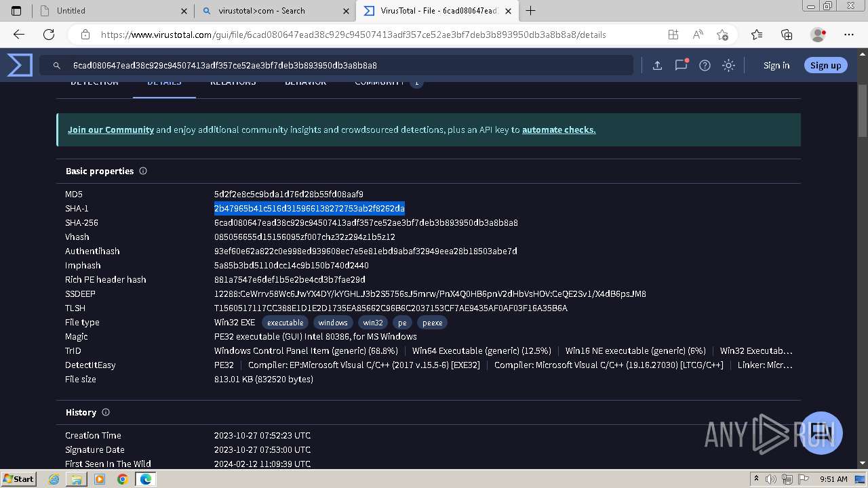The width and height of the screenshot is (868, 488).
Task: Open the tab actions menu icon
Action: [x=16, y=11]
